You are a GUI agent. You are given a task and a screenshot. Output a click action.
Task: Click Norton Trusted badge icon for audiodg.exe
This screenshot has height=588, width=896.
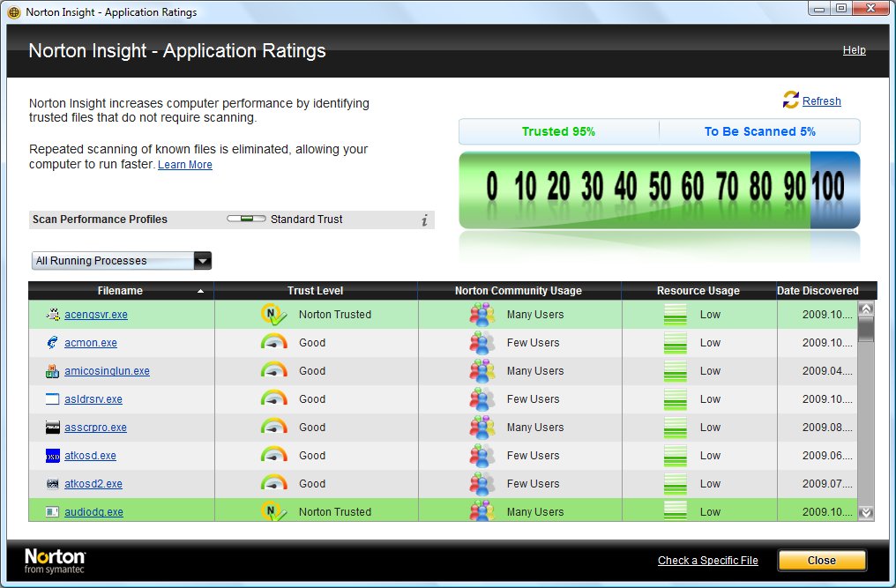pos(273,510)
